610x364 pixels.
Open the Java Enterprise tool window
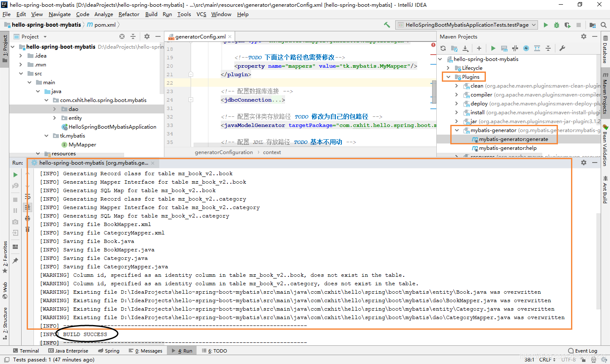(x=68, y=351)
